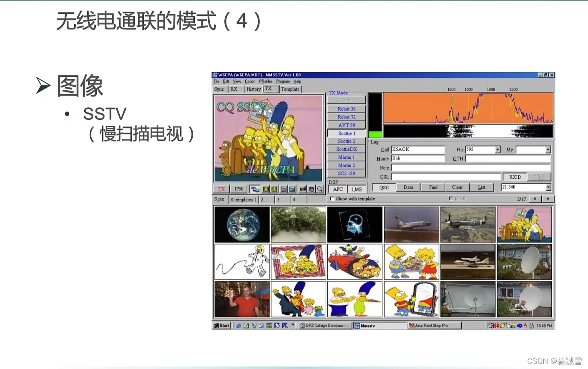Select the forest trees thumbnail
The image size is (588, 369).
point(299,225)
